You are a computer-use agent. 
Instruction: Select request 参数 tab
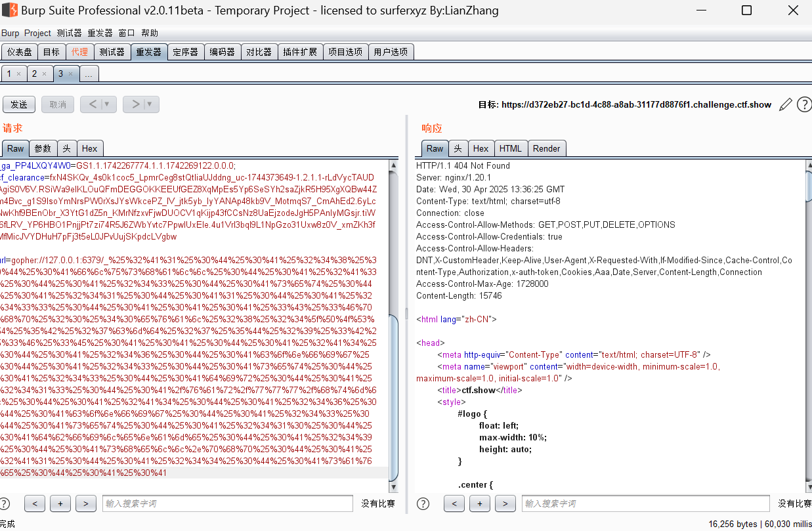click(43, 148)
